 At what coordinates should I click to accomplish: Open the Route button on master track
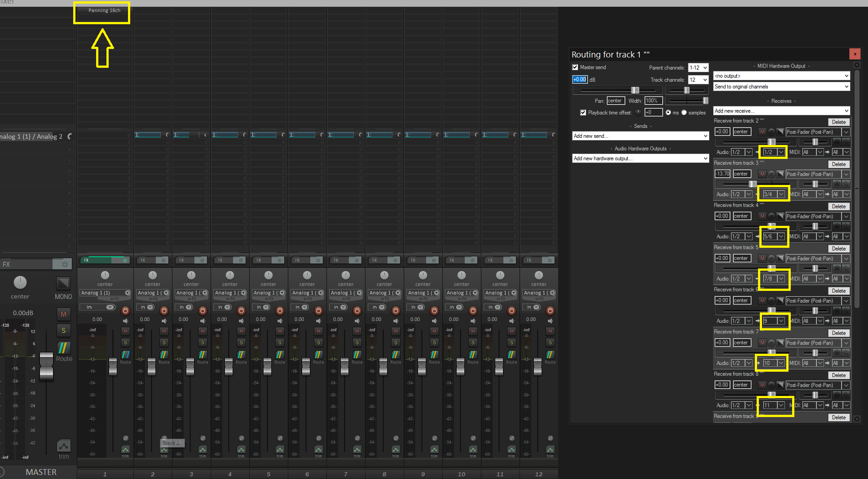click(63, 348)
